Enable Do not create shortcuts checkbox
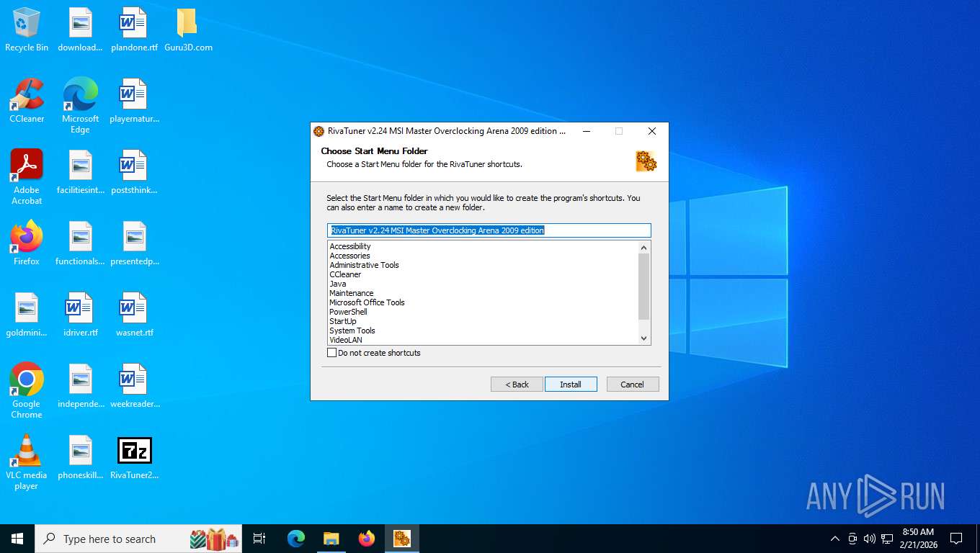 point(332,353)
